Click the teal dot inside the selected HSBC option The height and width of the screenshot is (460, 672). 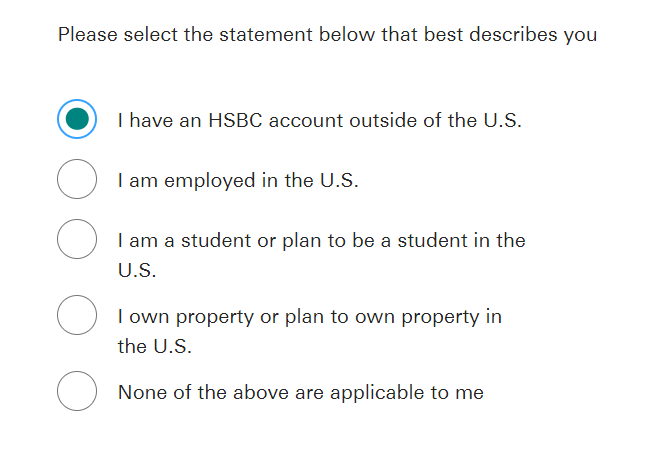click(x=77, y=119)
